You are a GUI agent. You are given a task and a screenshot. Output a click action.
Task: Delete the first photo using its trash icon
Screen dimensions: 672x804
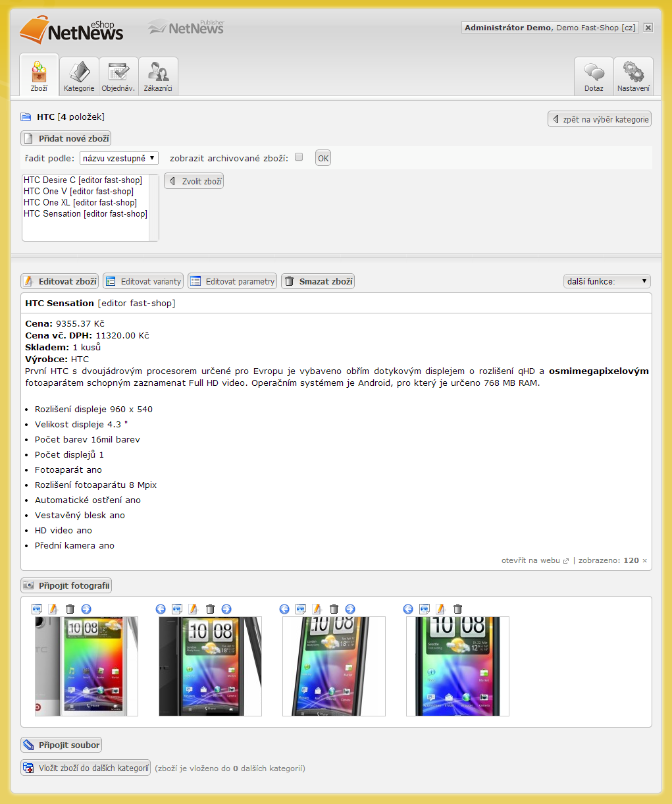pos(70,609)
